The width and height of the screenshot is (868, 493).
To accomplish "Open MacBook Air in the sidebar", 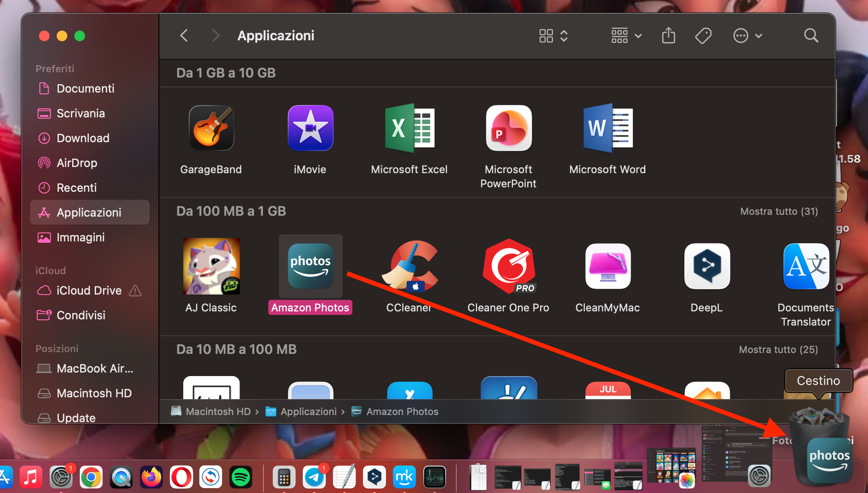I will point(89,369).
